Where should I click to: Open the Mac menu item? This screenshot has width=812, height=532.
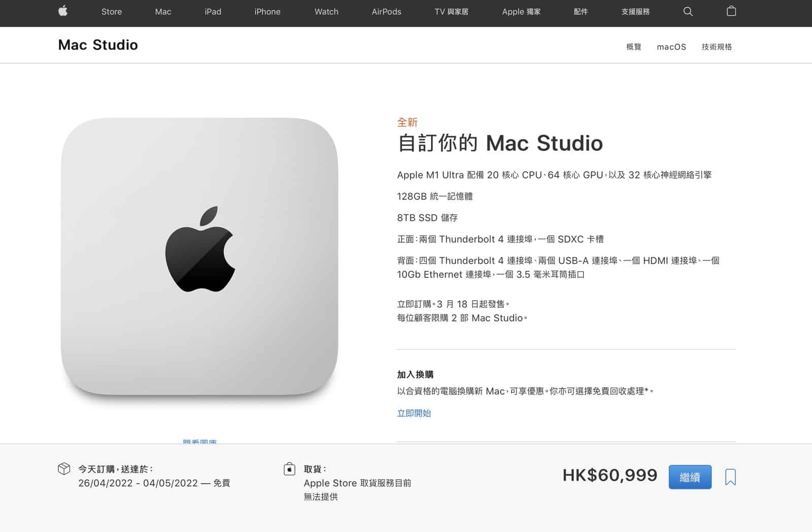click(x=163, y=12)
